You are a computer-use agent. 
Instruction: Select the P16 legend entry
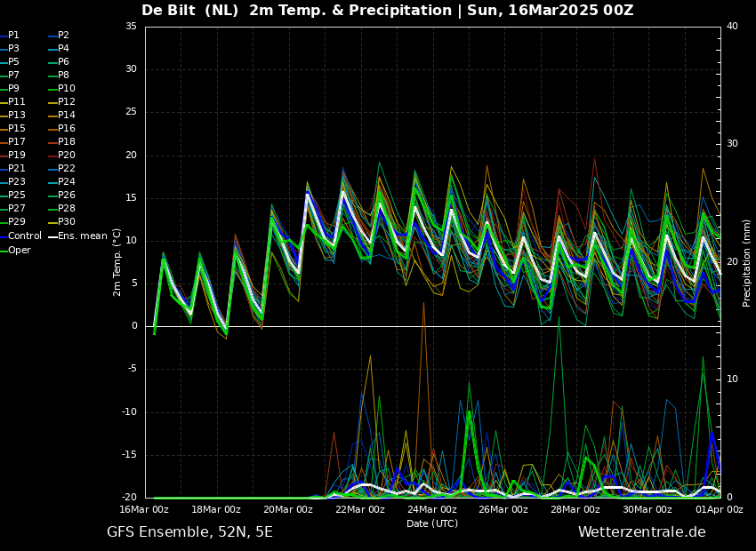(62, 129)
